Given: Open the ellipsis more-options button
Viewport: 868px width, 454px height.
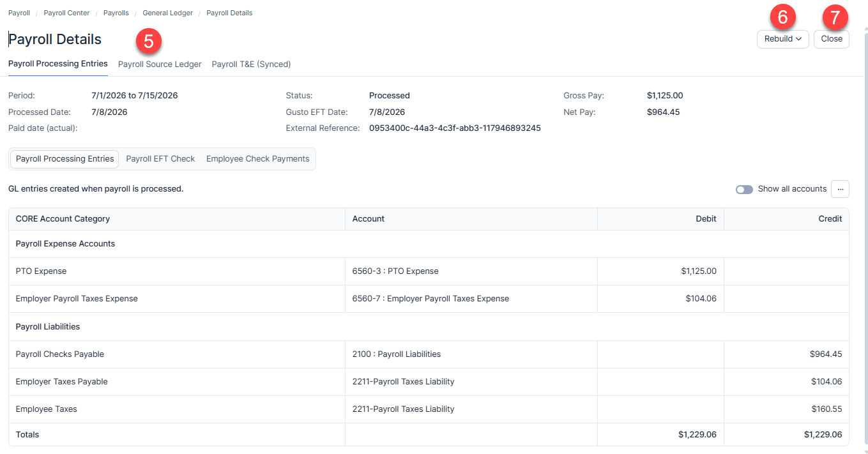Looking at the screenshot, I should [840, 189].
